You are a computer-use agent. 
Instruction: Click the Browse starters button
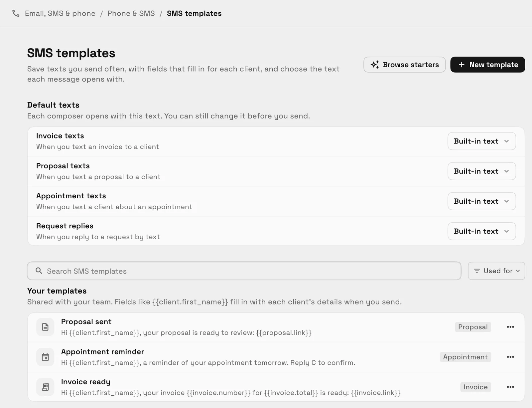click(x=404, y=65)
